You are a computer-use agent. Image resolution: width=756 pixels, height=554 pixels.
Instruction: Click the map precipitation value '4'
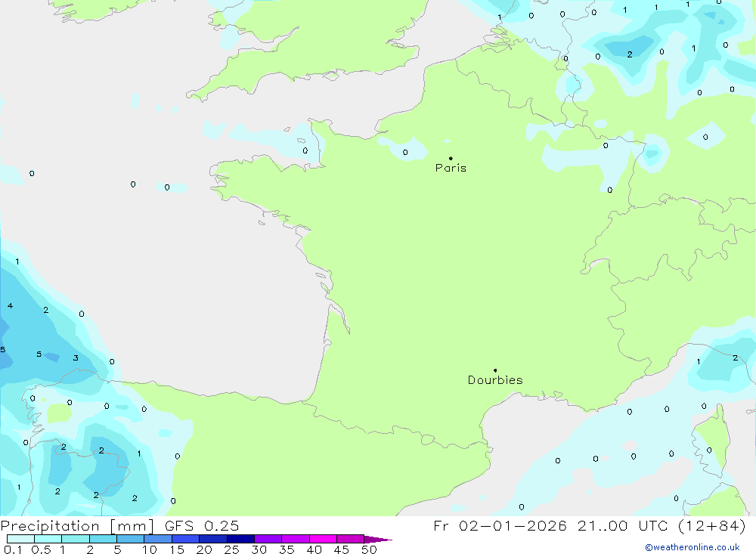pyautogui.click(x=10, y=305)
